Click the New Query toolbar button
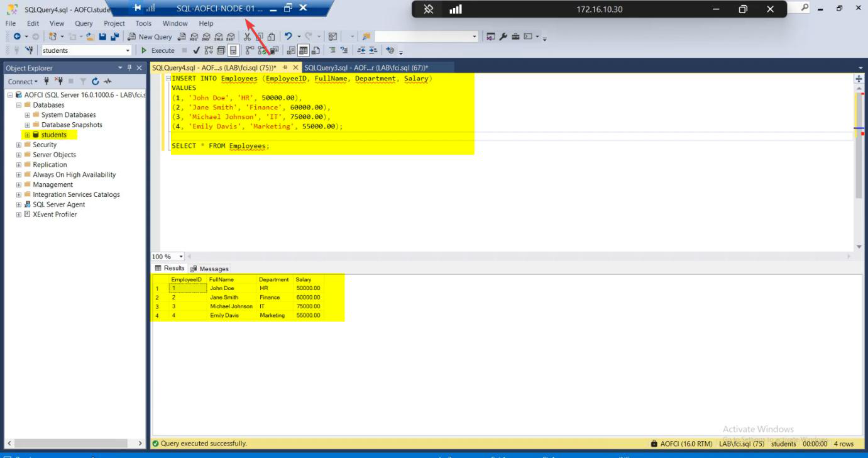This screenshot has height=458, width=868. tap(150, 36)
